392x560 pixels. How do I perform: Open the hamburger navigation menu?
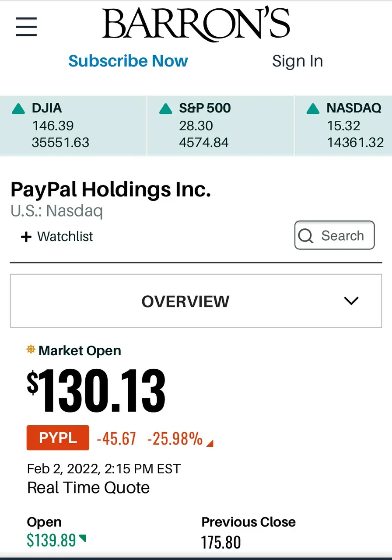tap(26, 27)
